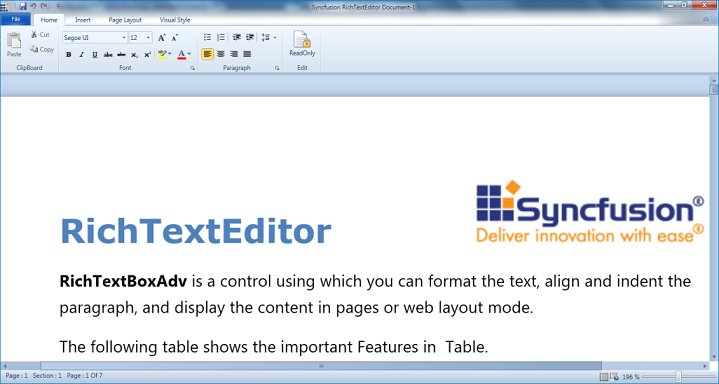Decrease paragraph indent
Viewport: 719px width, 384px height.
(x=237, y=38)
